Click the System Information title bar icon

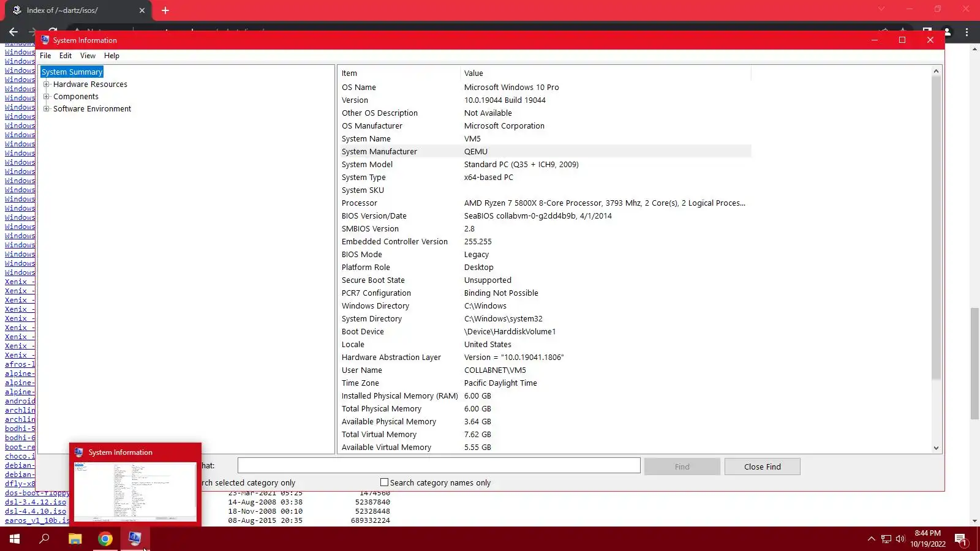pyautogui.click(x=45, y=40)
